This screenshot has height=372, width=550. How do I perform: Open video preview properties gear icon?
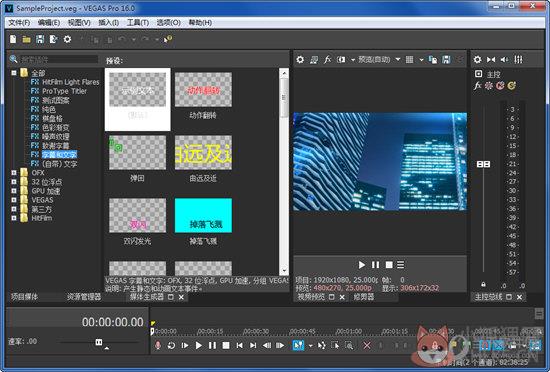[300, 60]
